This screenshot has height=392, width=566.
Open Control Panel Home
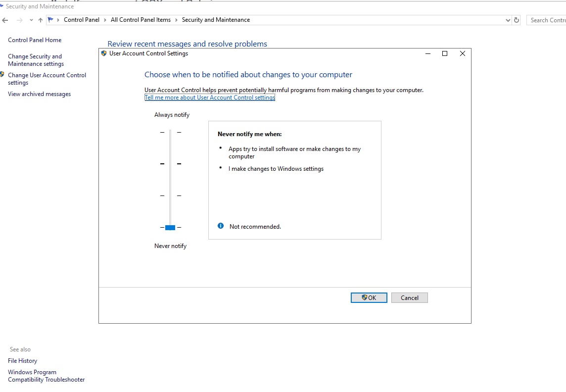[35, 40]
